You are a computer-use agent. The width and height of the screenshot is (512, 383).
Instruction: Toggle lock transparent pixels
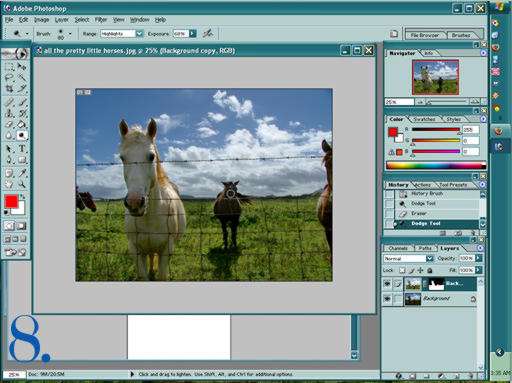pos(402,270)
